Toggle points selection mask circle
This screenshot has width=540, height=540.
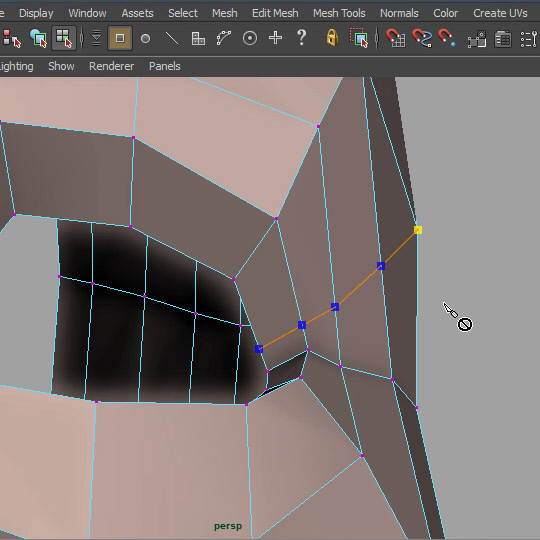pos(146,38)
